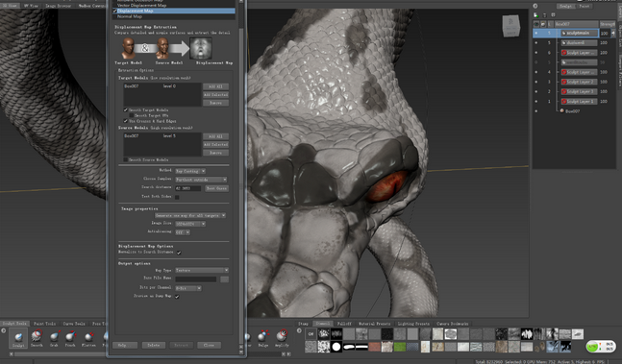
Task: Select the Bulge sculpt tool
Action: tap(262, 338)
